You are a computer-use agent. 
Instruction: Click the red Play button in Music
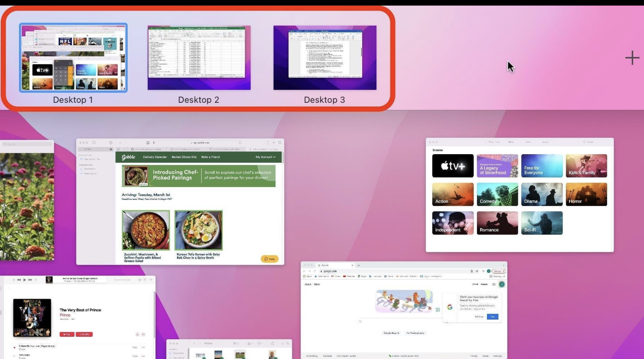67,334
